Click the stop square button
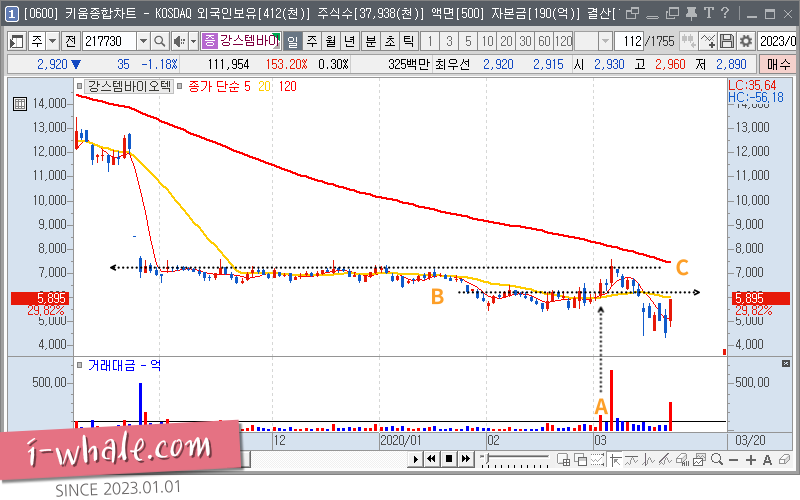 pos(449,459)
